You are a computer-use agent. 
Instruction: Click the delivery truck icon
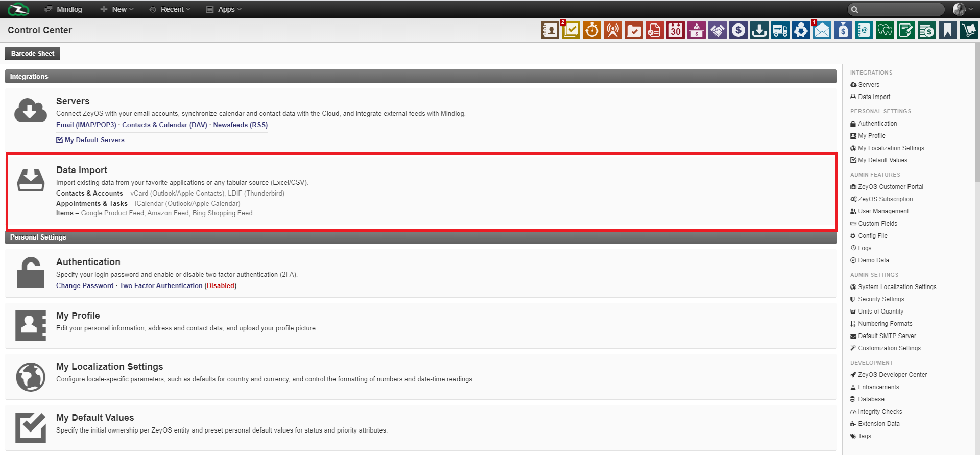coord(780,31)
